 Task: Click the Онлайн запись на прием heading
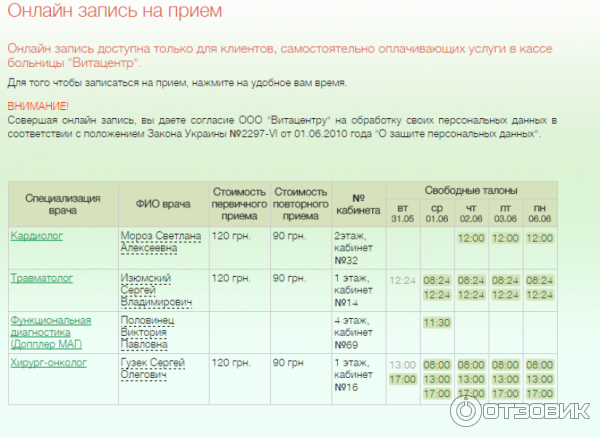[x=114, y=11]
